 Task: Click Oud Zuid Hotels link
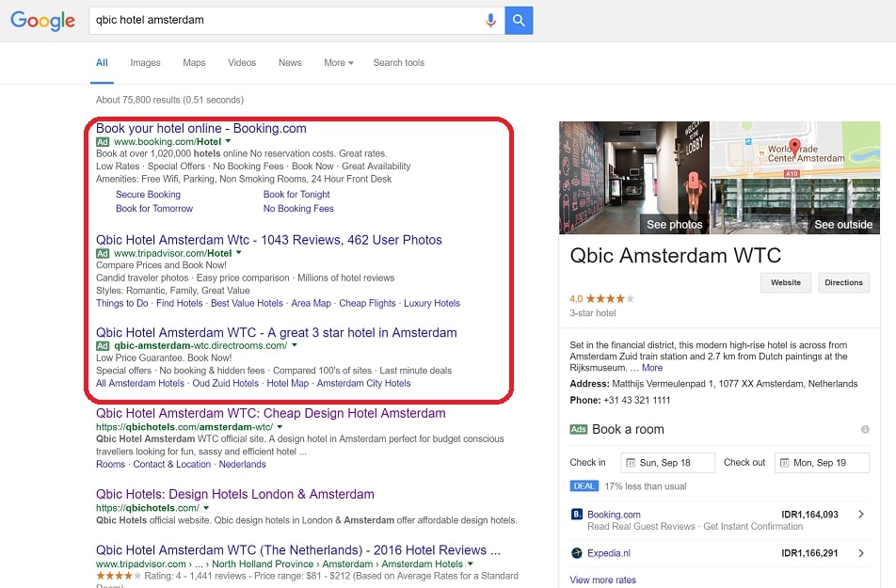point(226,383)
